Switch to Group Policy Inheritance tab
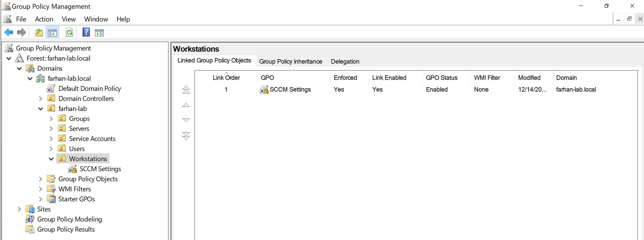 click(x=291, y=62)
